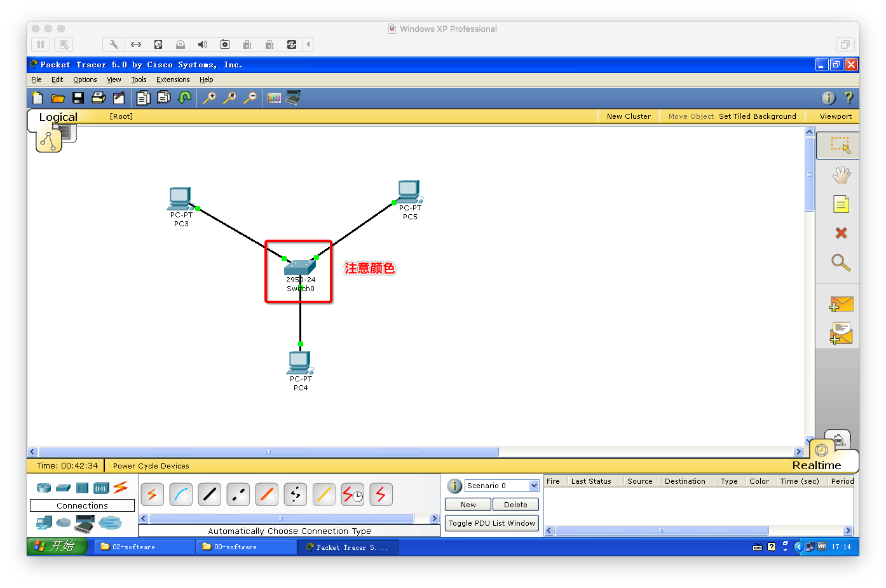
Task: Zoom in with the plus magnifier icon
Action: click(x=209, y=98)
